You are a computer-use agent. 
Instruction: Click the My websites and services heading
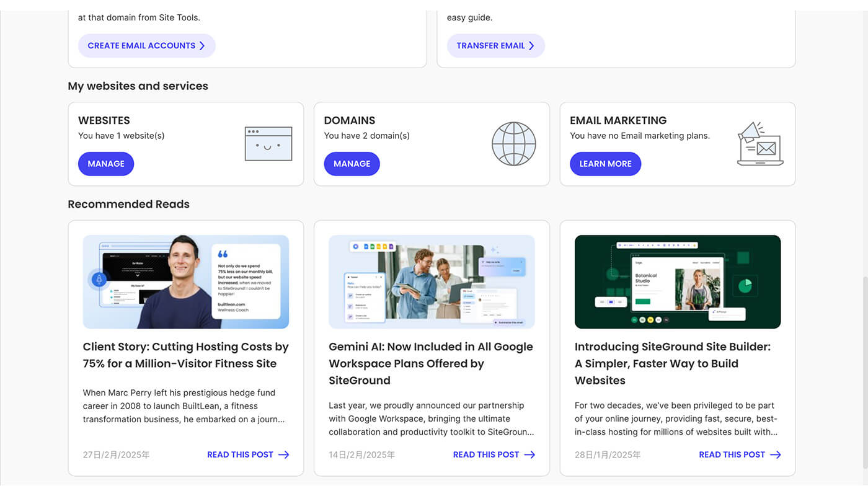tap(138, 86)
